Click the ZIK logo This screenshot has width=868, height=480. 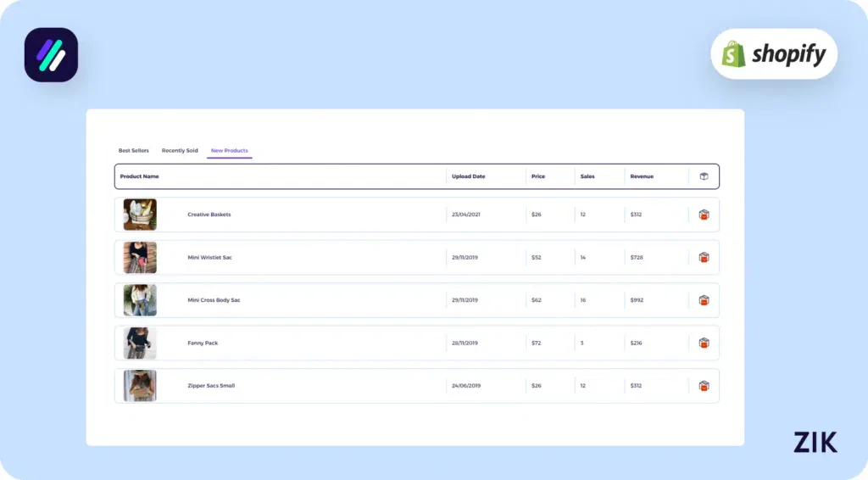coord(815,442)
